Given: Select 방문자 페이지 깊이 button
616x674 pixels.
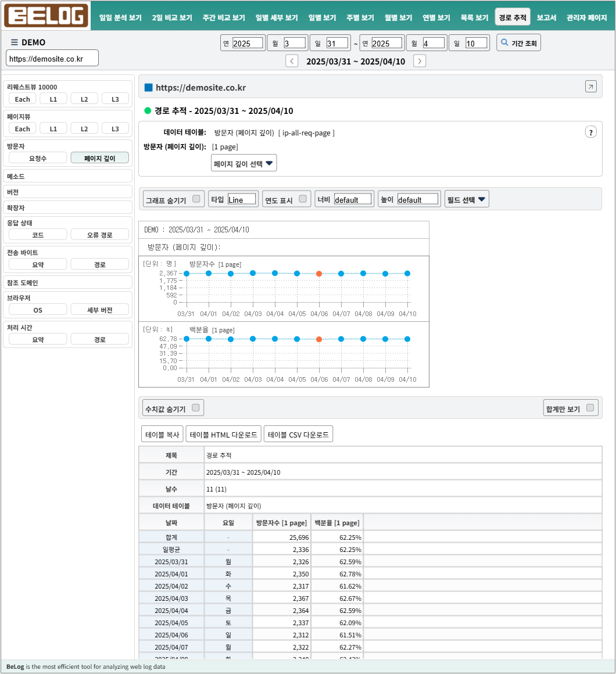Looking at the screenshot, I should point(100,158).
